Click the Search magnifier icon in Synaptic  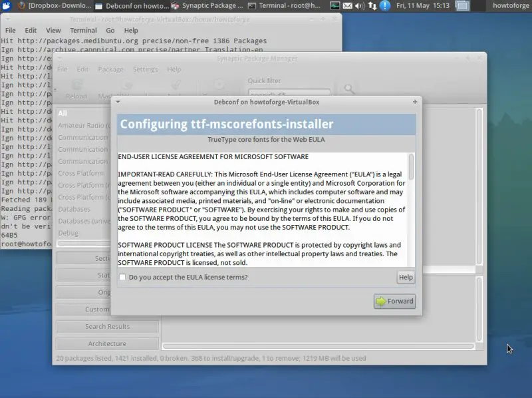(x=349, y=89)
